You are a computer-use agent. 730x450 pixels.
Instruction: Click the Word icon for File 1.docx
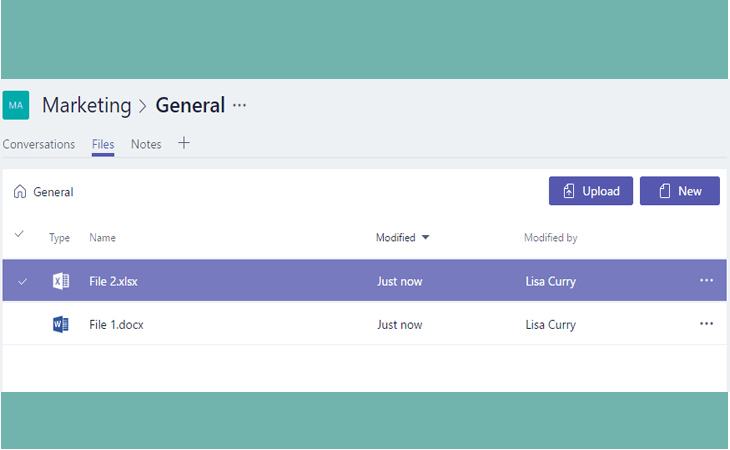pyautogui.click(x=61, y=324)
